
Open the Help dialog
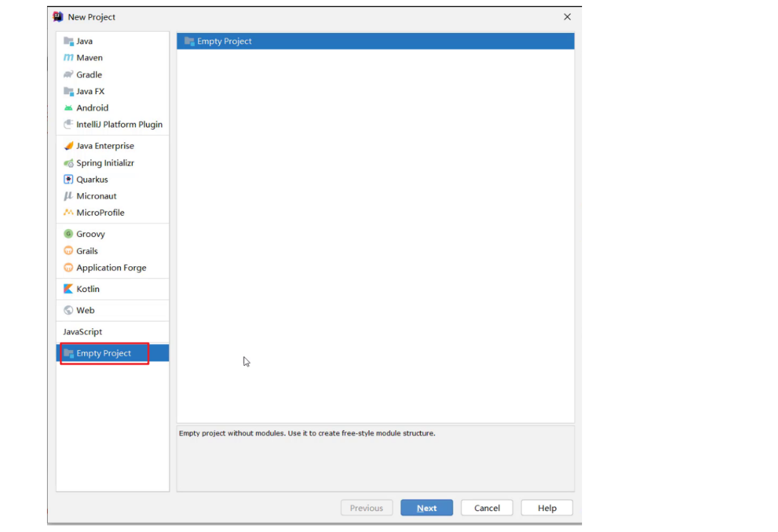point(546,508)
